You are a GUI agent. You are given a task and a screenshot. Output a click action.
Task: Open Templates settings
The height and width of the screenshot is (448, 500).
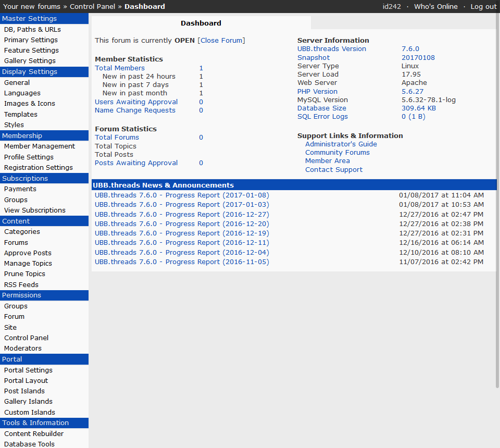pyautogui.click(x=21, y=114)
